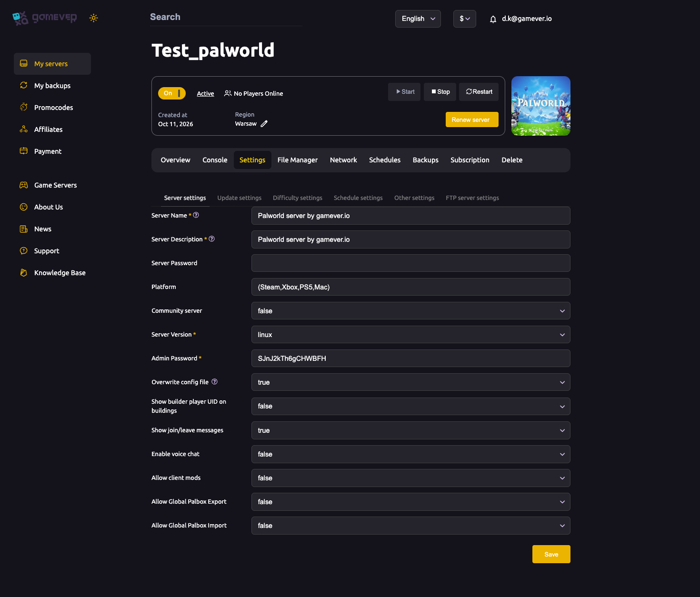This screenshot has height=597, width=700.
Task: Open the currency dollar dropdown
Action: [465, 19]
